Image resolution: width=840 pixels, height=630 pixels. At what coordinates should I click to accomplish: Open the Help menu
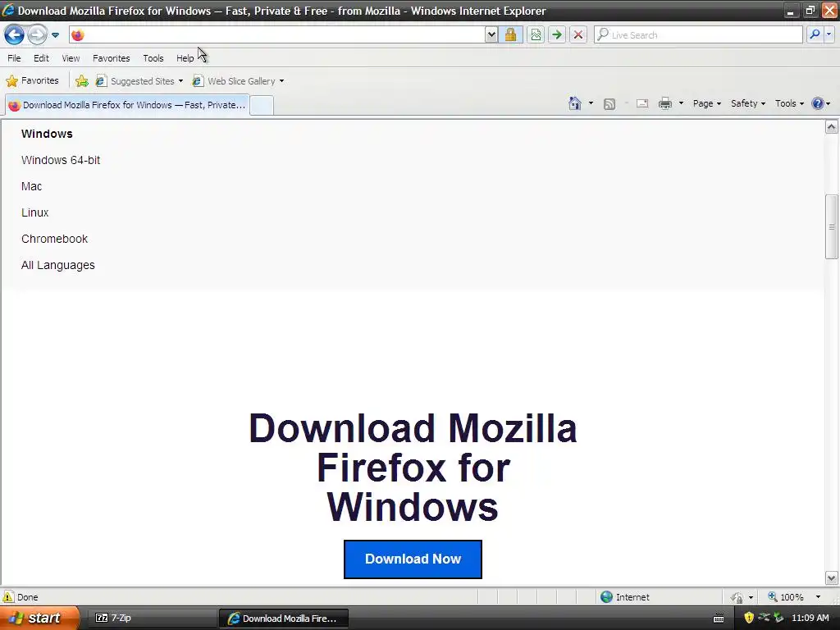[x=185, y=58]
